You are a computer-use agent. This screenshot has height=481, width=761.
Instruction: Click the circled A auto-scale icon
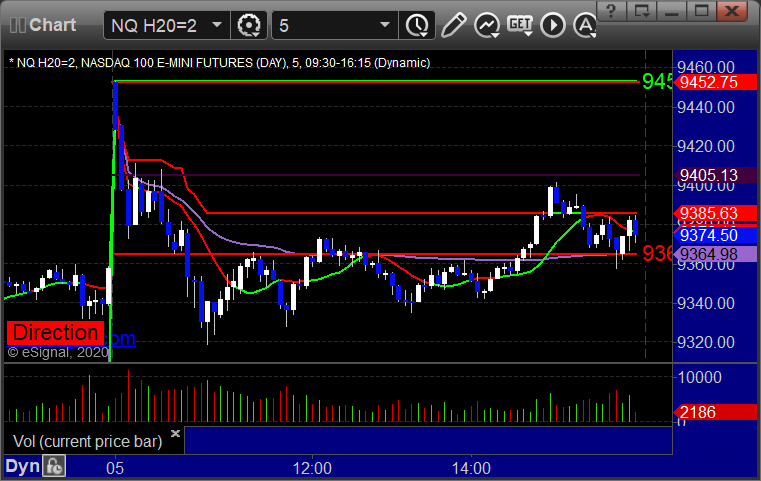pyautogui.click(x=584, y=25)
